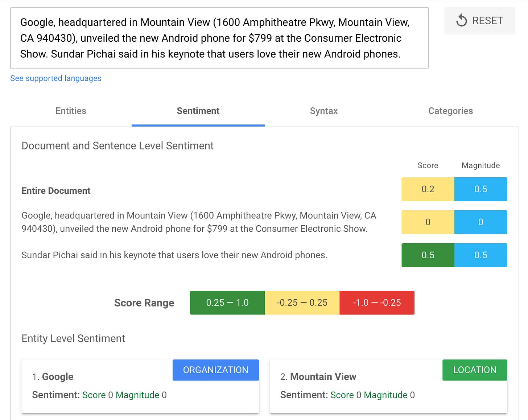This screenshot has width=528, height=420.
Task: Click first sentence score 0 yellow cell
Action: click(428, 222)
